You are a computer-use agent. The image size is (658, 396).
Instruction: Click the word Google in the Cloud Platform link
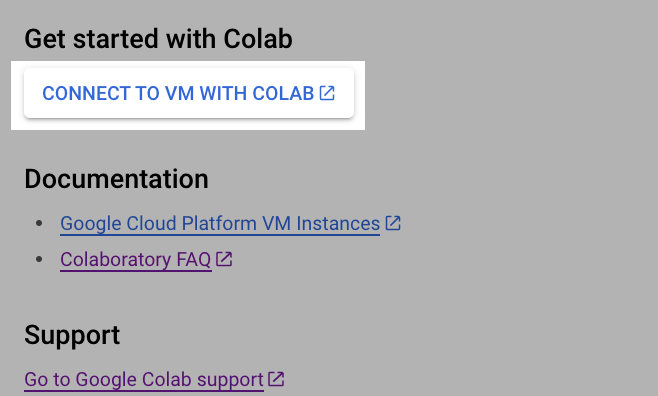click(91, 224)
